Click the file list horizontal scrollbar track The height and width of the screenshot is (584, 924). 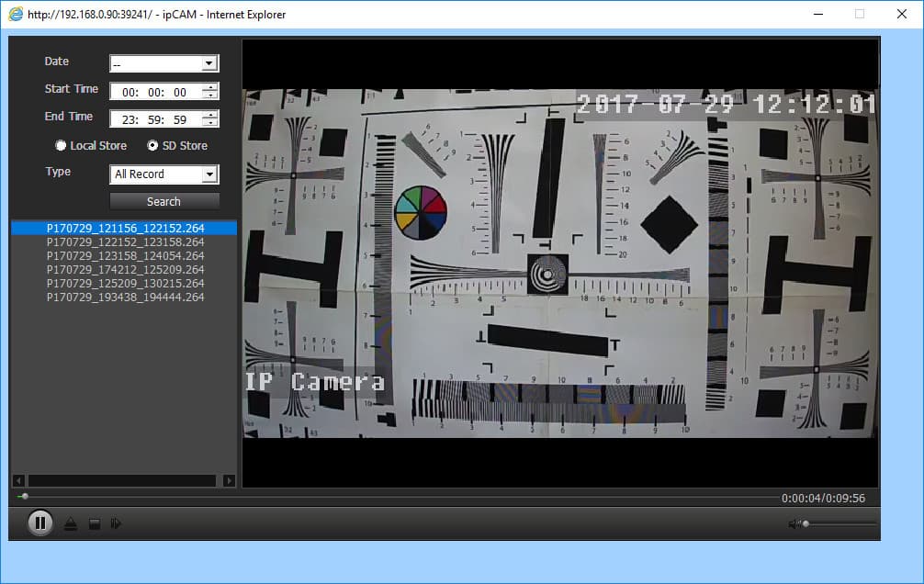click(x=122, y=481)
